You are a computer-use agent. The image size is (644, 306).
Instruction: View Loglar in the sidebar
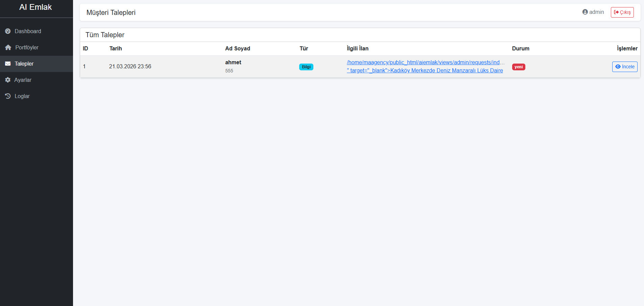point(37,96)
